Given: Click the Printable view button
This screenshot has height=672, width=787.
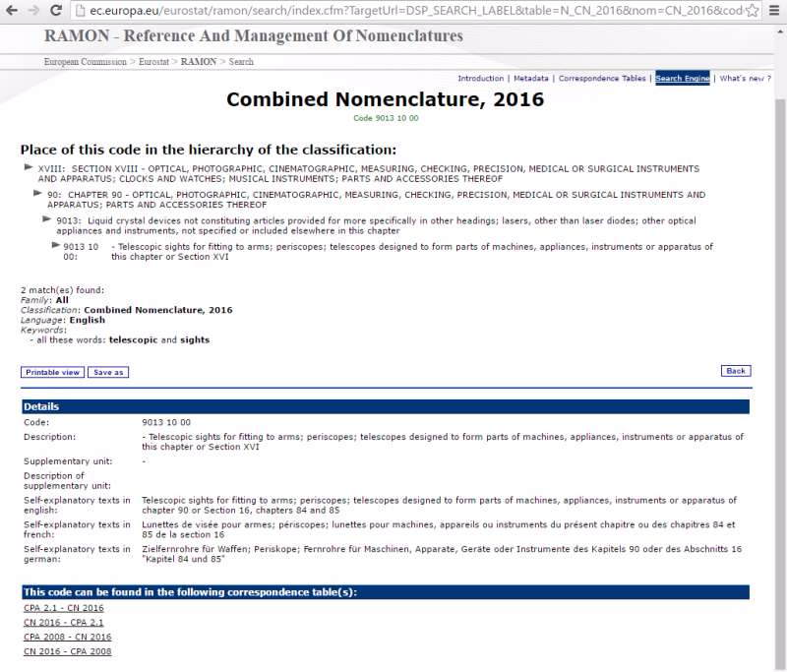Looking at the screenshot, I should click(x=52, y=372).
